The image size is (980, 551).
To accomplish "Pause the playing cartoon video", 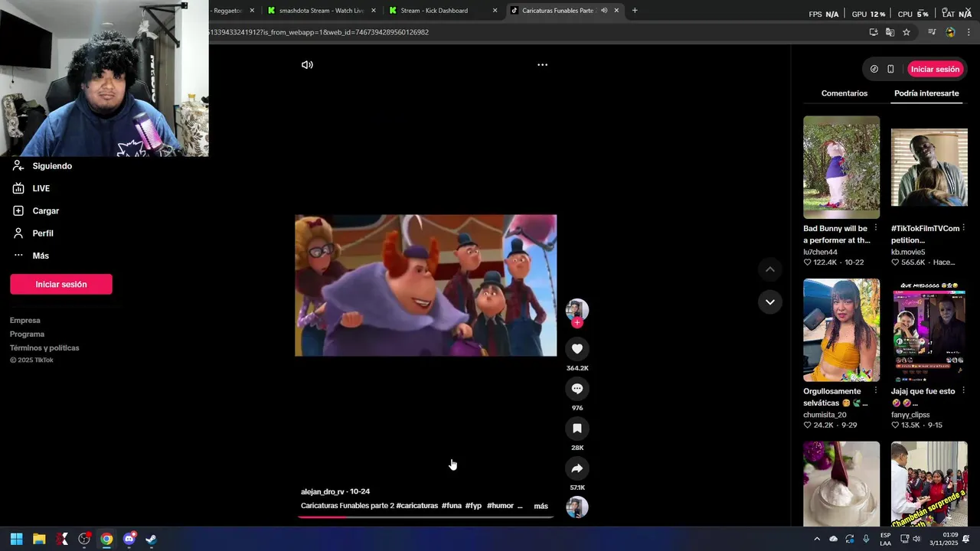I will pos(426,285).
